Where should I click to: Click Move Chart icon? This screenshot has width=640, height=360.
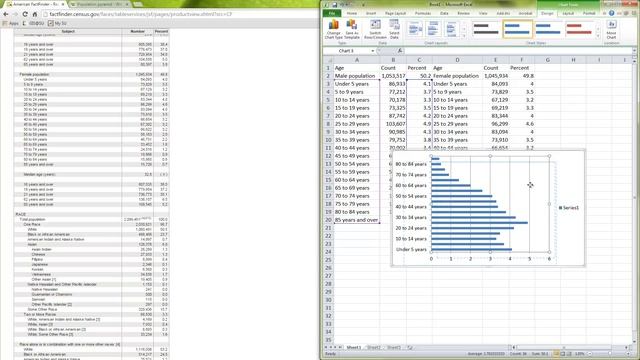(611, 29)
